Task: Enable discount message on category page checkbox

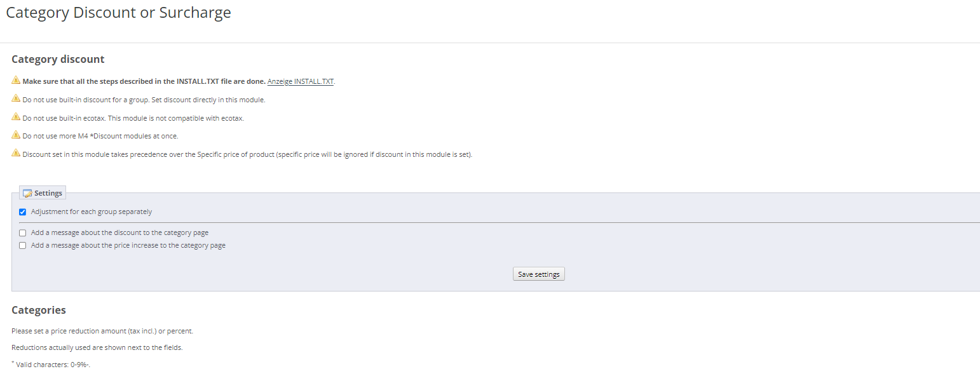Action: (23, 233)
